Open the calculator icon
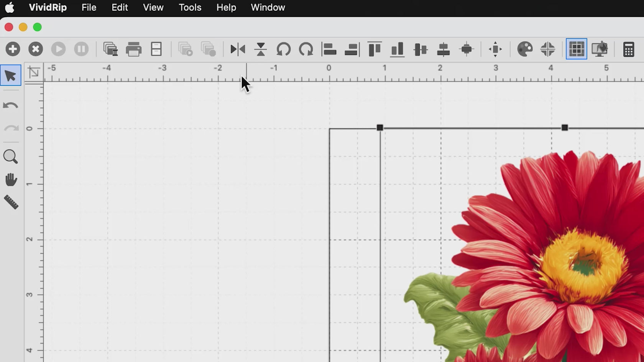This screenshot has width=644, height=362. pos(629,49)
